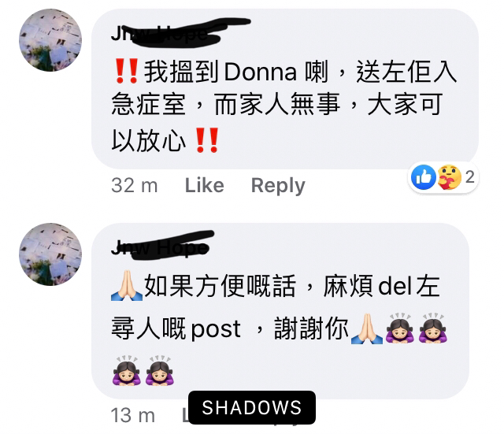Click the care hugging-heart reaction emoji
The image size is (504, 434).
pyautogui.click(x=449, y=177)
